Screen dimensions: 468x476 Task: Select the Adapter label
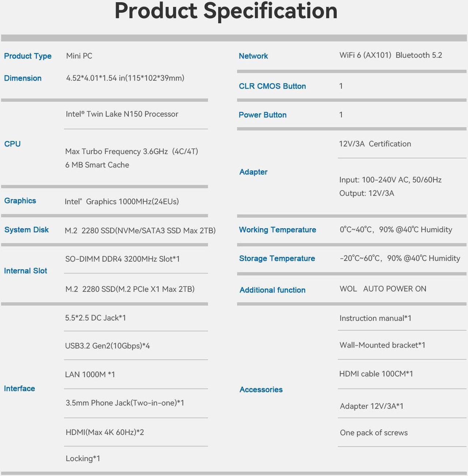[253, 172]
